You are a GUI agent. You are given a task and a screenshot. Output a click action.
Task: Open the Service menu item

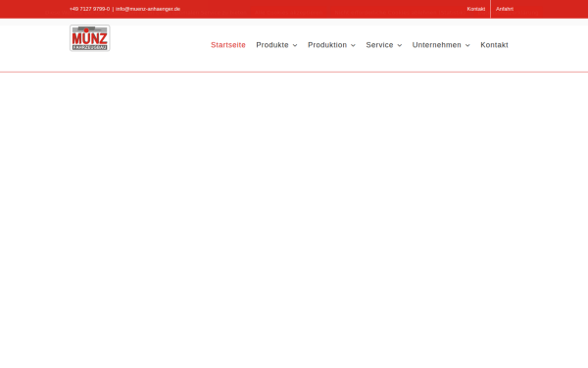click(x=379, y=45)
